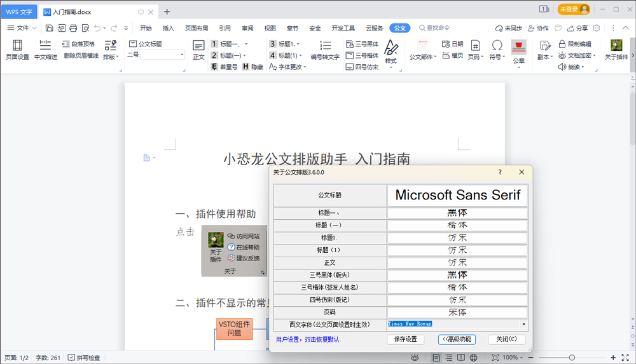Click the zoom slider handle
This screenshot has height=364, width=636.
[x=572, y=358]
